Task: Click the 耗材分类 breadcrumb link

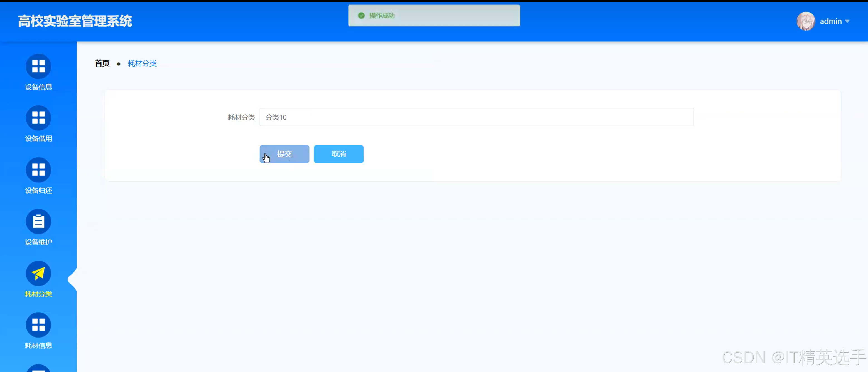Action: pyautogui.click(x=142, y=64)
